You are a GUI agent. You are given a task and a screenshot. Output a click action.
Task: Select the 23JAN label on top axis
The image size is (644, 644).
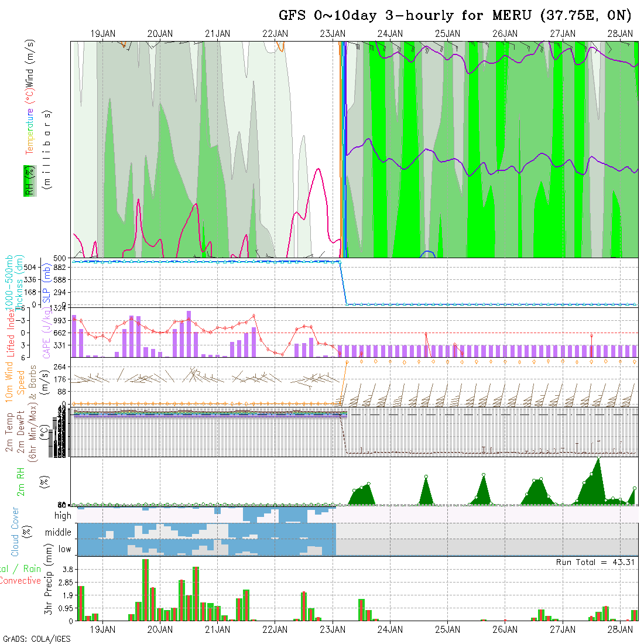(x=333, y=34)
